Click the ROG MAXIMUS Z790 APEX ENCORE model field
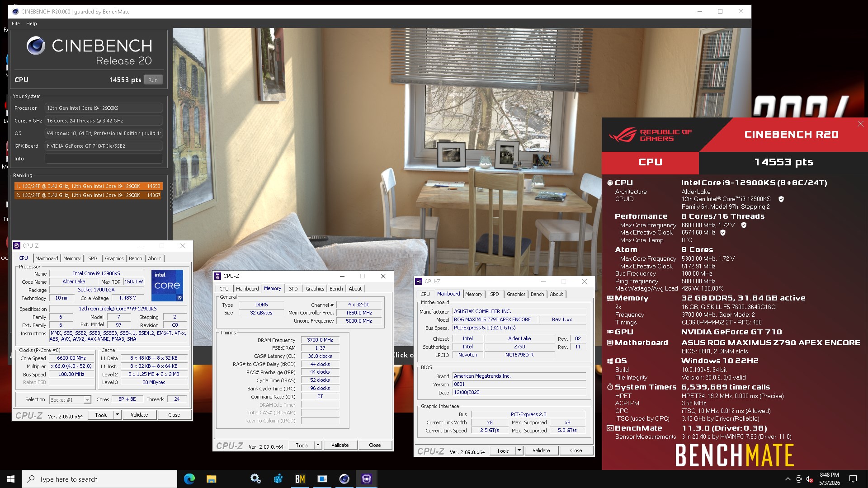 pyautogui.click(x=495, y=319)
